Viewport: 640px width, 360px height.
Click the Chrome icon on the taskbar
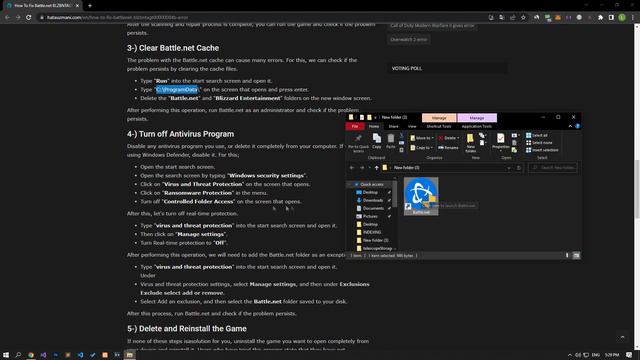coord(31,355)
